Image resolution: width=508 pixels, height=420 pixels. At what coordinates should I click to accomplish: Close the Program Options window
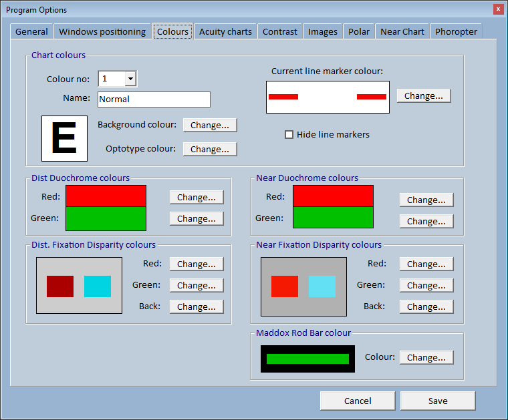[498, 9]
